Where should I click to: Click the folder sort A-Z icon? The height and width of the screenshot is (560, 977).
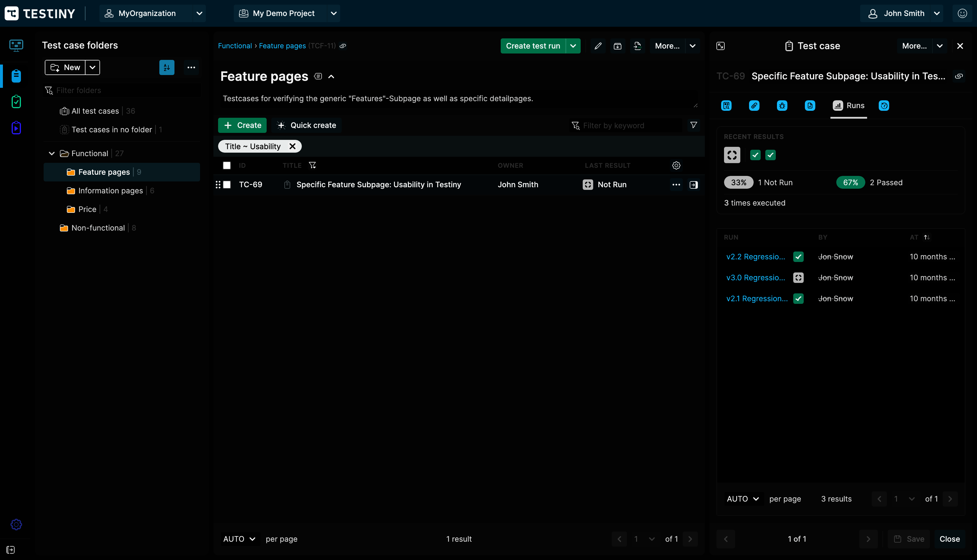tap(167, 67)
